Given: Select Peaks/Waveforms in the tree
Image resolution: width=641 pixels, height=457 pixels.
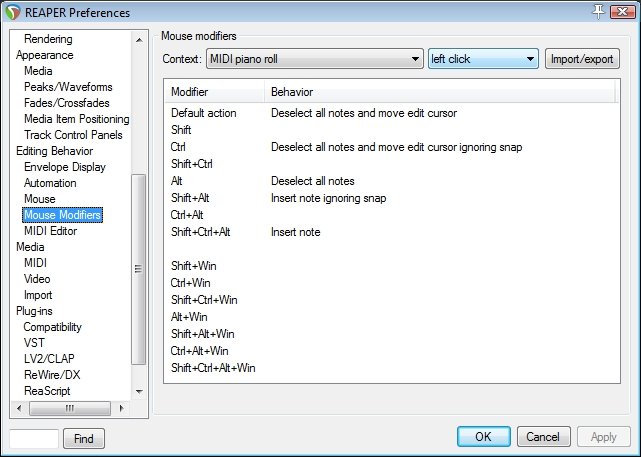Looking at the screenshot, I should pyautogui.click(x=68, y=87).
